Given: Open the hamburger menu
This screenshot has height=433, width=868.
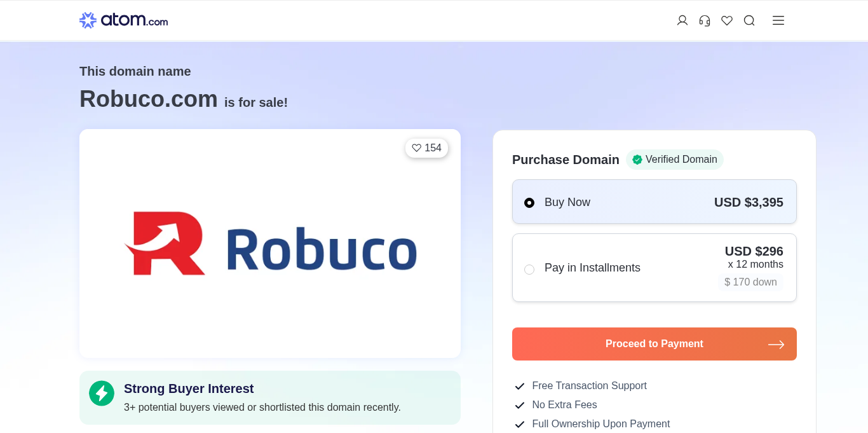Looking at the screenshot, I should 778,20.
